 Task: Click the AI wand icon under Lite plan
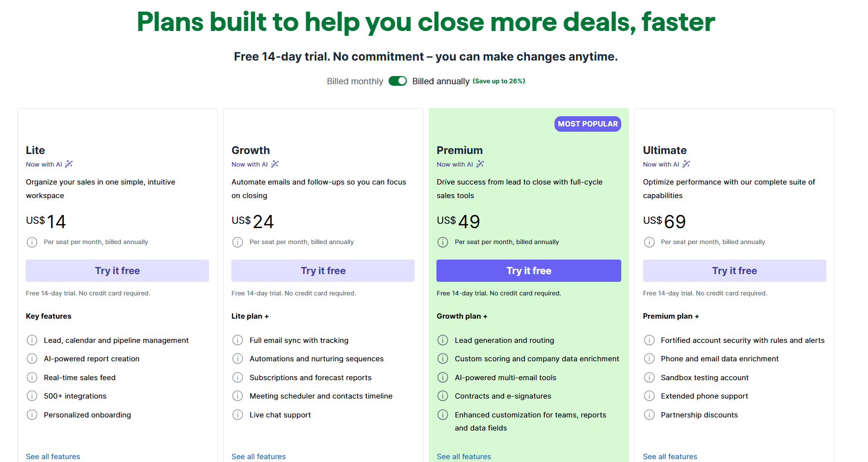[69, 164]
